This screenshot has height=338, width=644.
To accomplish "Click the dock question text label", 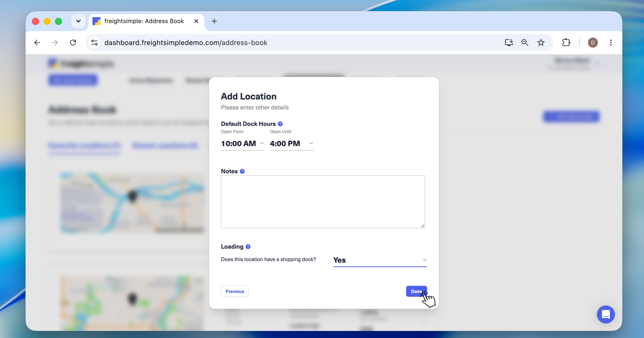I will (268, 259).
